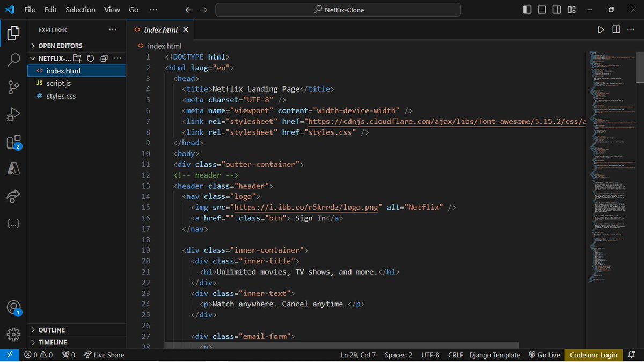Viewport: 644px width, 362px height.
Task: Start Live Share from status bar
Action: click(x=104, y=355)
